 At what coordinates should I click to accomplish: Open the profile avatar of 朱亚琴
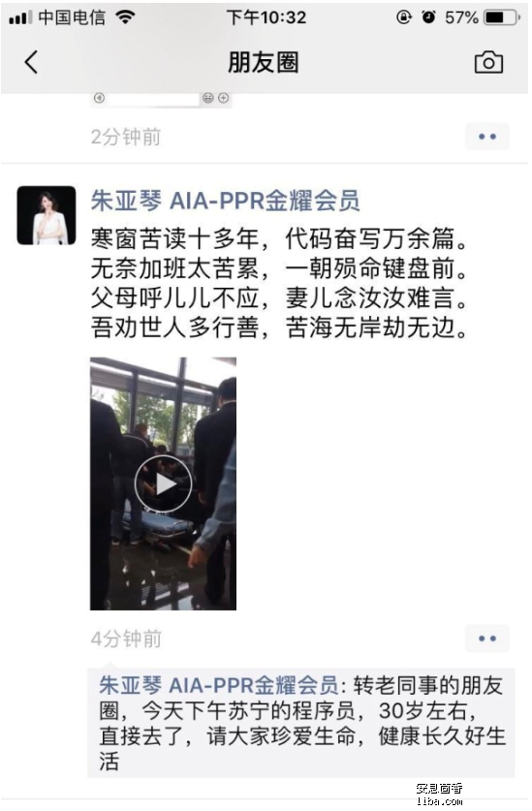click(x=47, y=215)
